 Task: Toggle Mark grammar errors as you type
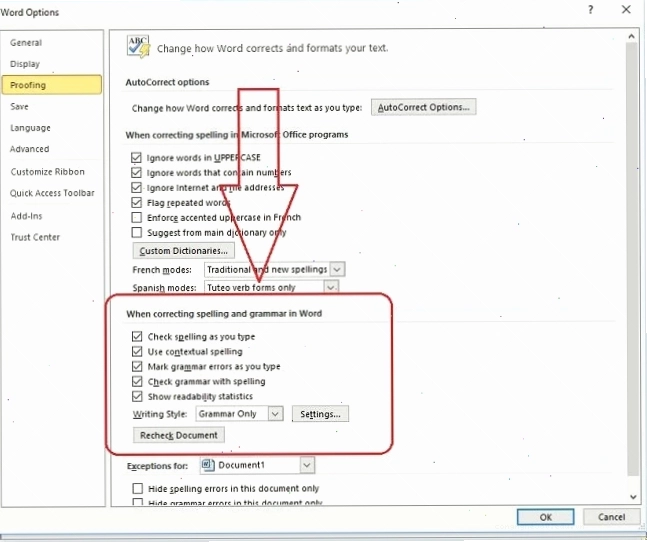pyautogui.click(x=137, y=366)
